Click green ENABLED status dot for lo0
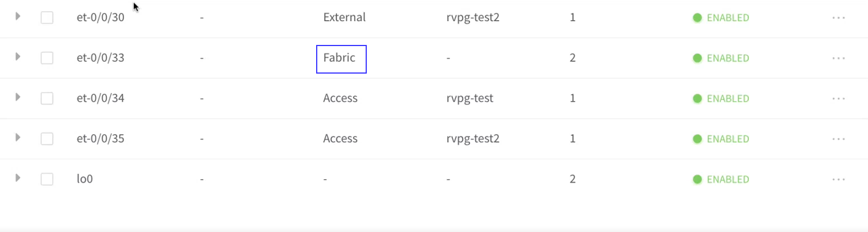Image resolution: width=868 pixels, height=232 pixels. (x=697, y=179)
